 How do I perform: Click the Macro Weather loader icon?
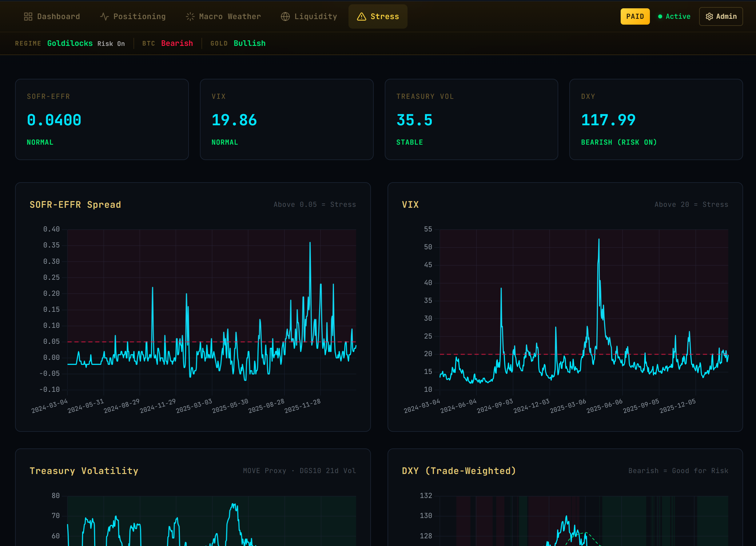190,17
